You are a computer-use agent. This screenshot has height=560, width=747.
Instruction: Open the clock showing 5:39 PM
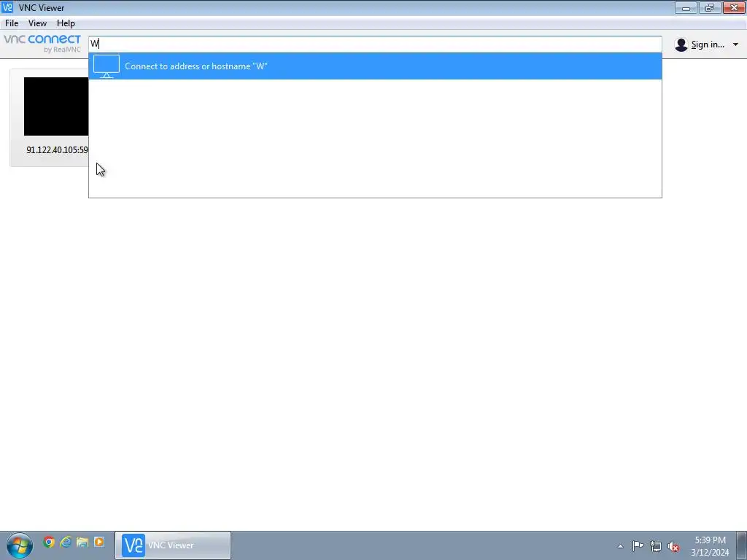[710, 546]
